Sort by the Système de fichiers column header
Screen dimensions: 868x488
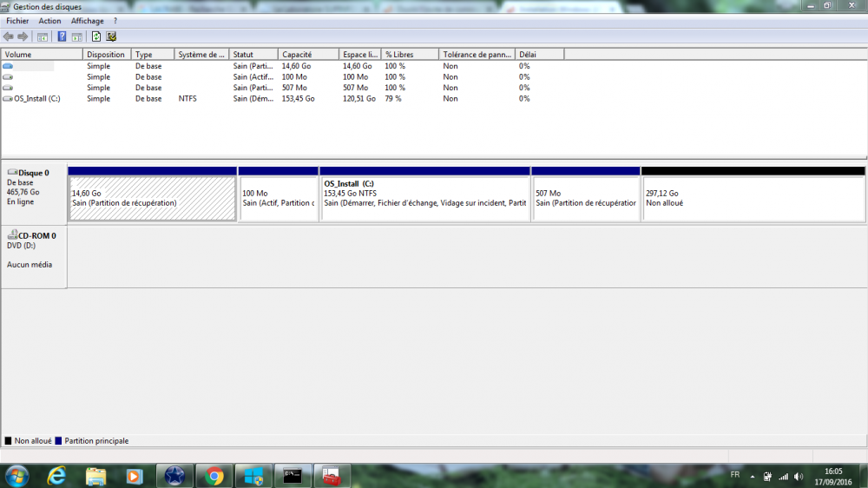[x=201, y=55]
